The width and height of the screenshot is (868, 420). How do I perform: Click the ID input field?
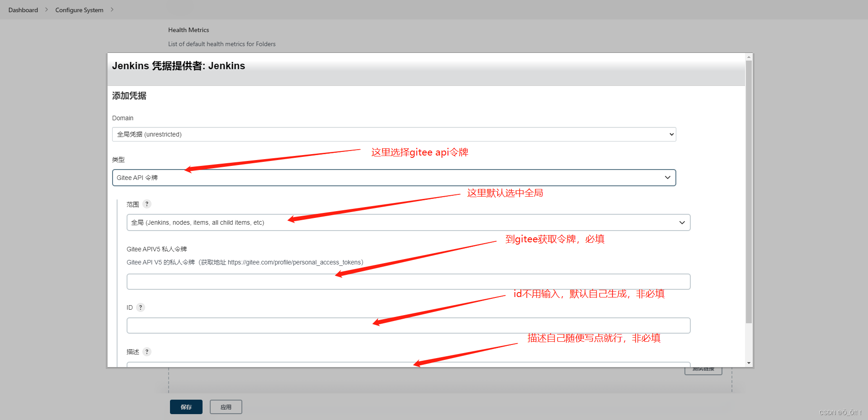click(x=408, y=326)
